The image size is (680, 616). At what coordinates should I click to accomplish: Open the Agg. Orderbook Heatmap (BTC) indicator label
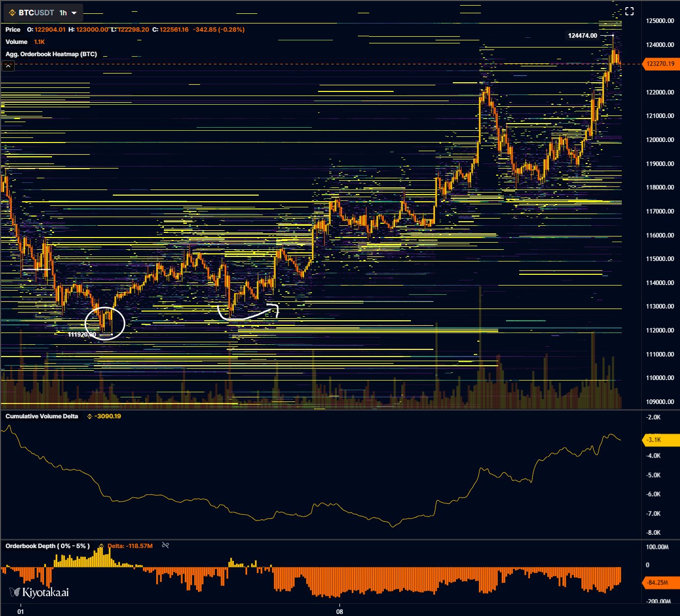click(x=51, y=54)
